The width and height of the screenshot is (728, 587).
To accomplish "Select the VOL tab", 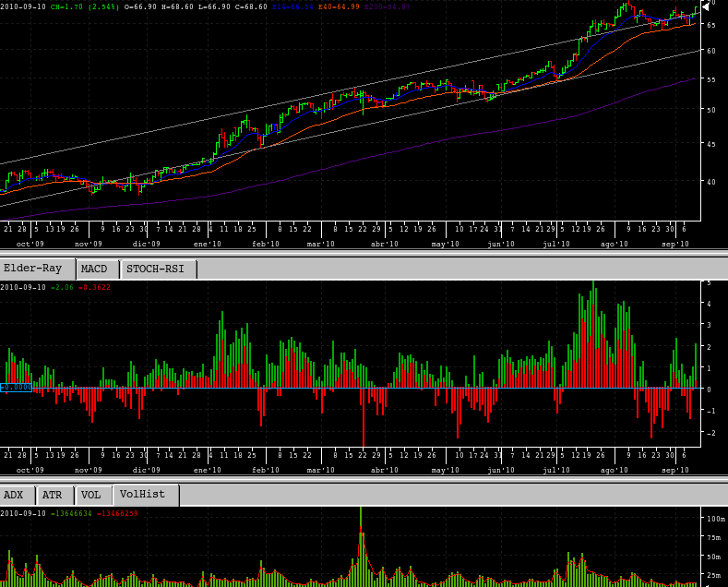I will (94, 495).
